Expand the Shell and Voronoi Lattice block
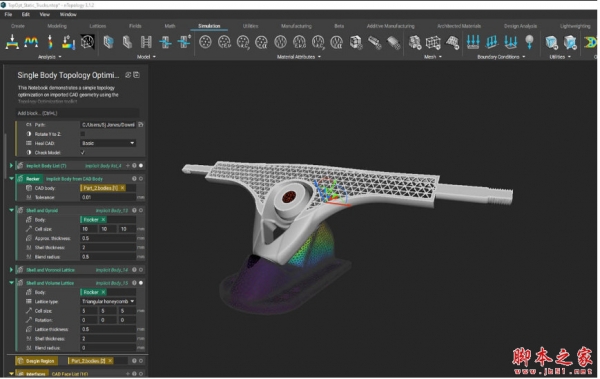Viewport: 600px width, 379px height. click(x=11, y=270)
